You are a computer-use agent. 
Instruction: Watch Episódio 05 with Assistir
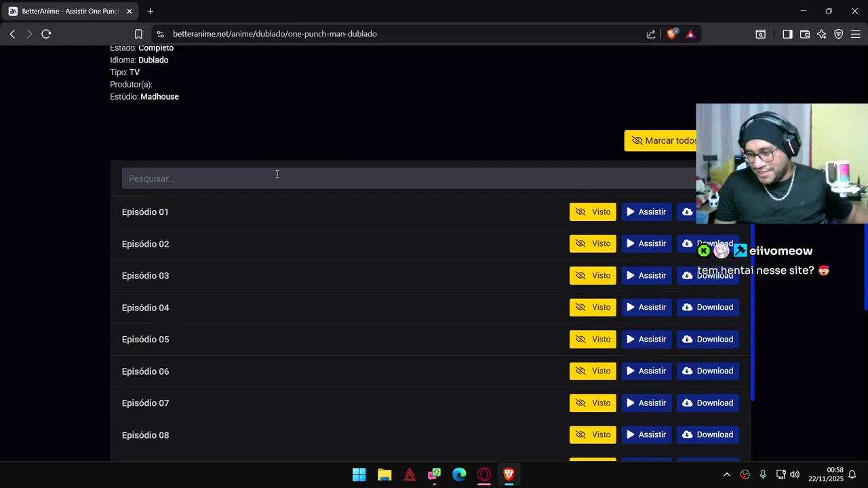click(646, 340)
